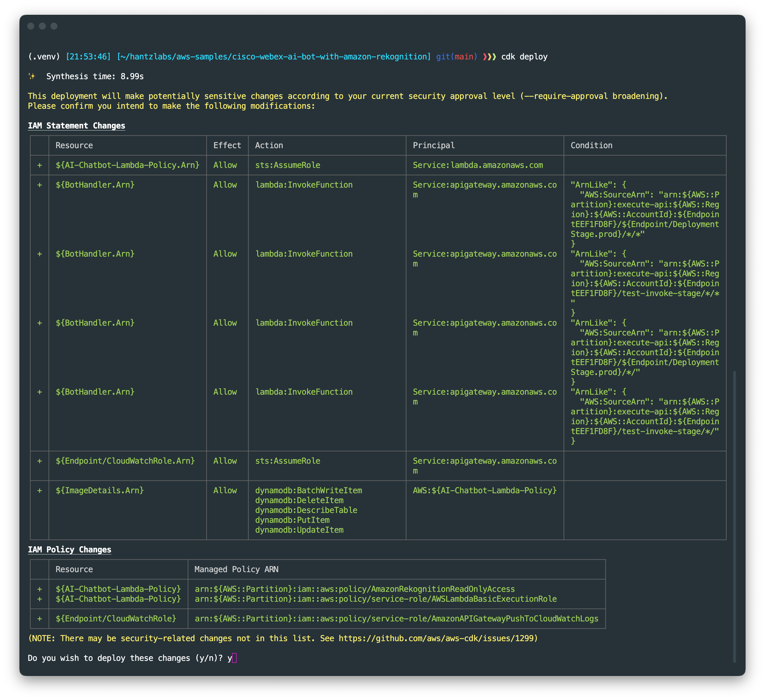Click the dynamodb:PutItem action entry

[x=292, y=520]
